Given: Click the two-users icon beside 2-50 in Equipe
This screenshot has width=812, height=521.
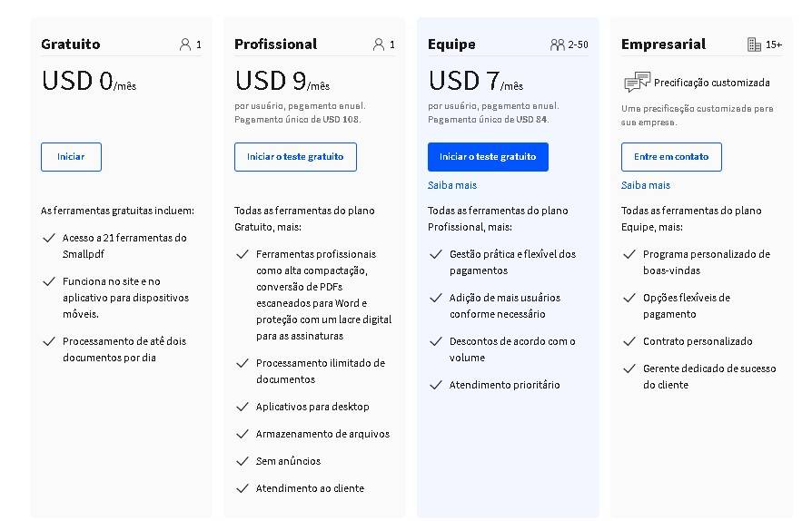Looking at the screenshot, I should pyautogui.click(x=557, y=44).
